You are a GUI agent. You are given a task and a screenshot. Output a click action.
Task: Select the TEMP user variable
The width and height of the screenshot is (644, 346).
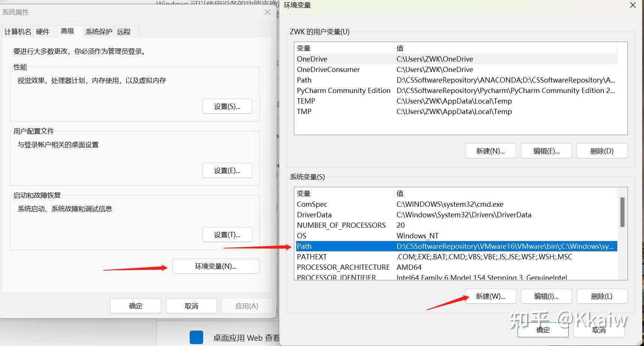coord(456,101)
